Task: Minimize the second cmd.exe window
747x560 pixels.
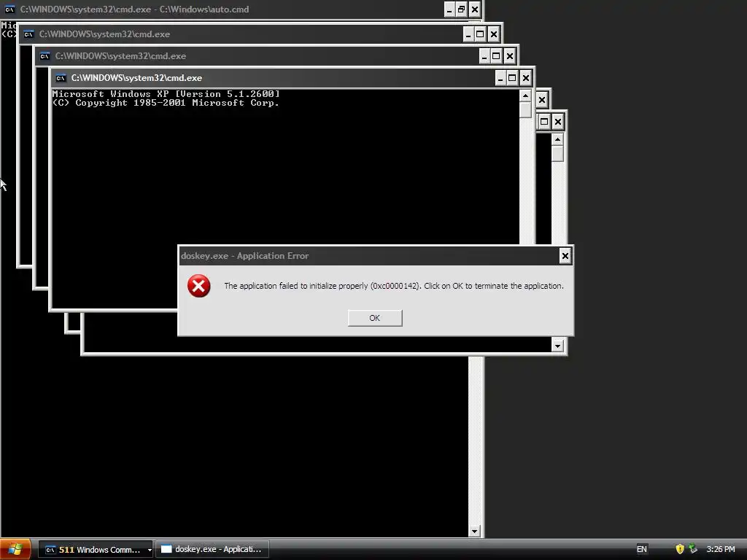Action: 468,34
